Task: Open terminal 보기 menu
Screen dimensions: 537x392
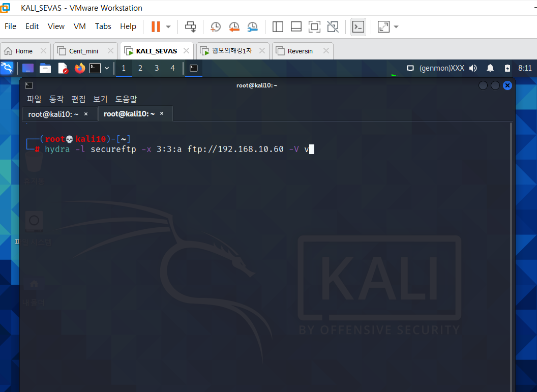Action: click(x=100, y=99)
